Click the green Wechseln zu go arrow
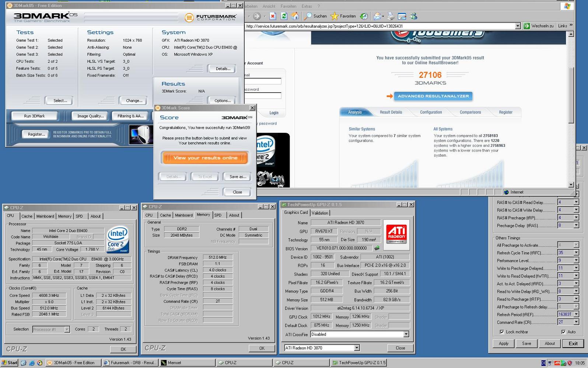This screenshot has width=588, height=368. pyautogui.click(x=526, y=26)
